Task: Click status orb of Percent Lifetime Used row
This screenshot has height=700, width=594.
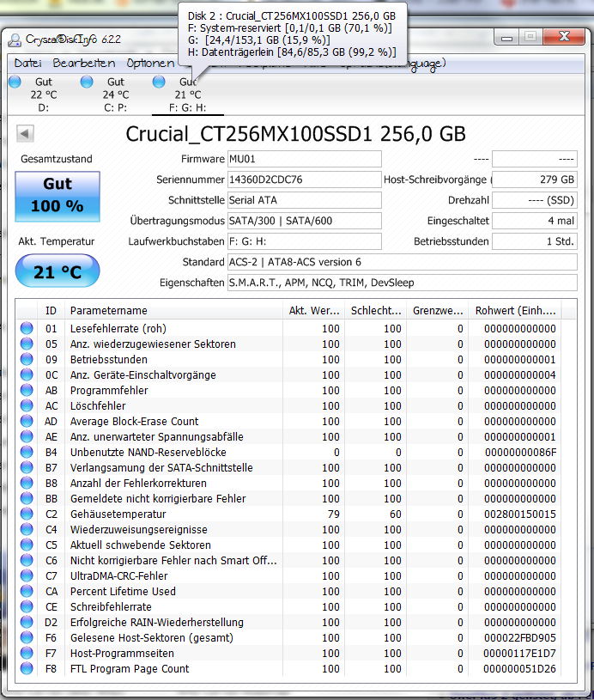Action: [27, 592]
